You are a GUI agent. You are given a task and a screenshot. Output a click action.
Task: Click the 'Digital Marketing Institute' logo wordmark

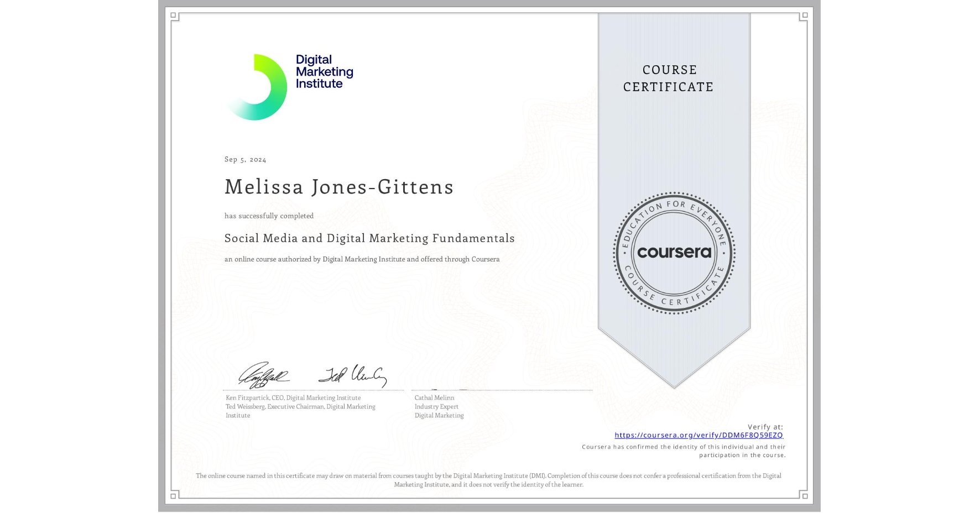click(324, 72)
